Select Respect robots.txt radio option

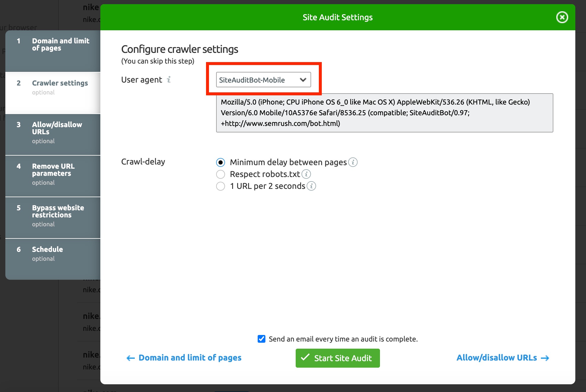pyautogui.click(x=221, y=174)
